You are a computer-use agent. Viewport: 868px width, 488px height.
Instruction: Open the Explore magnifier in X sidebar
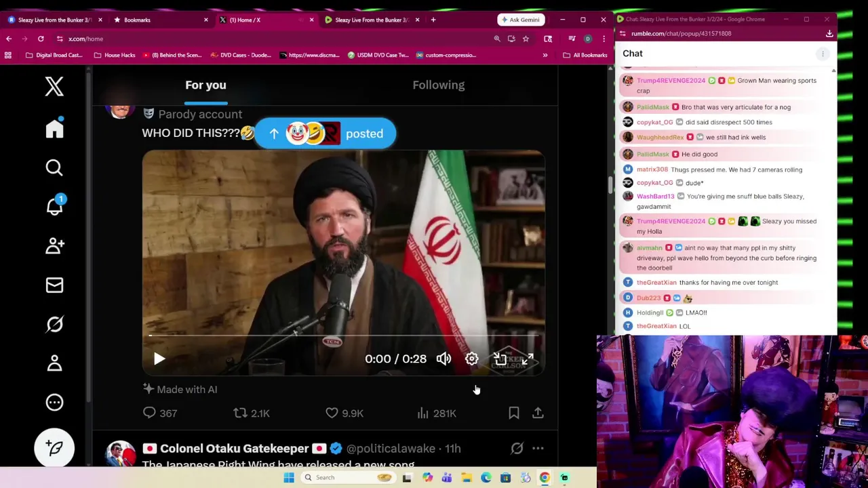tap(54, 167)
